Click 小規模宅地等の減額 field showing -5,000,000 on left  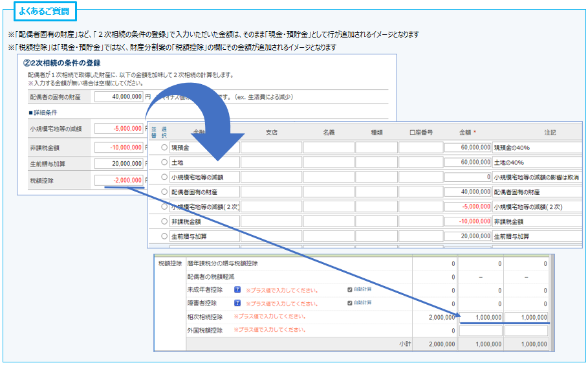coord(119,129)
